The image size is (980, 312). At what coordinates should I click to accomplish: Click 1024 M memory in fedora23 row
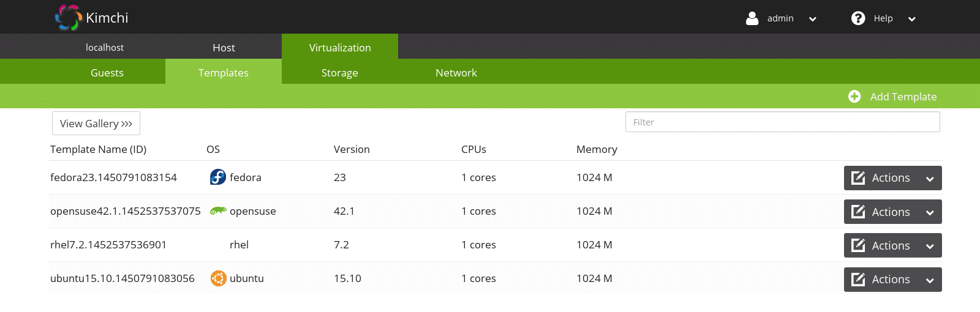[594, 177]
